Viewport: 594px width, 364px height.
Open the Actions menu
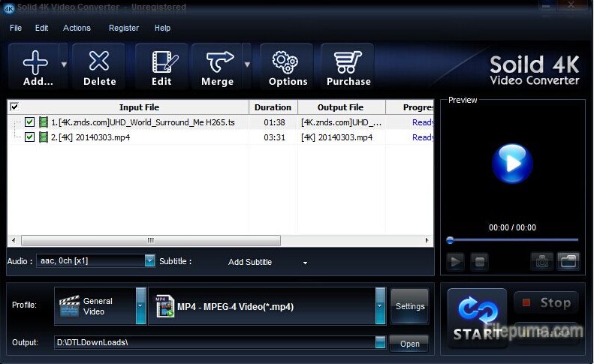coord(77,28)
